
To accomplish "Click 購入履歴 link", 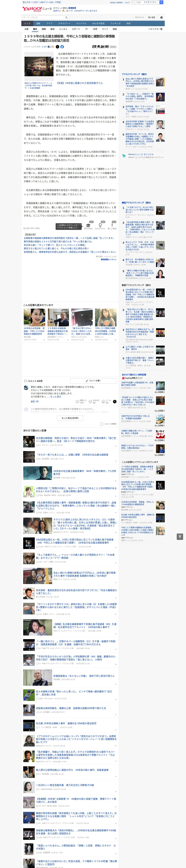I will coord(152,17).
